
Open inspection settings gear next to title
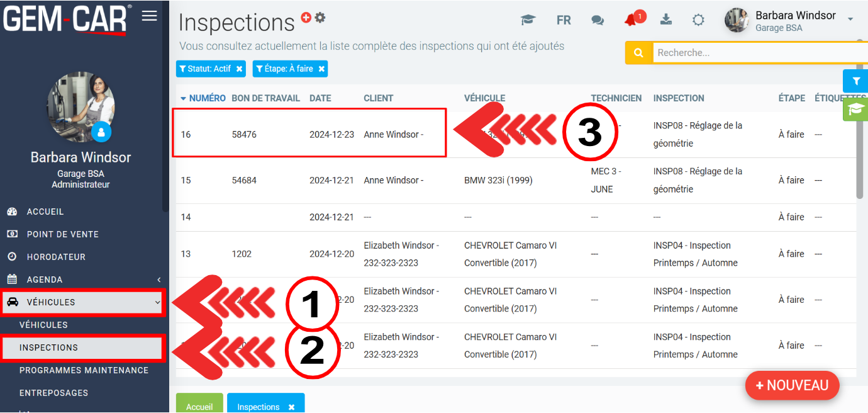320,18
